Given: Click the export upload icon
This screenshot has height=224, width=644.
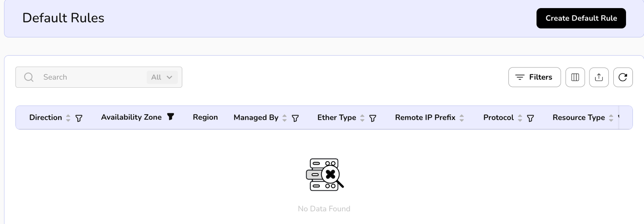Looking at the screenshot, I should click(599, 77).
